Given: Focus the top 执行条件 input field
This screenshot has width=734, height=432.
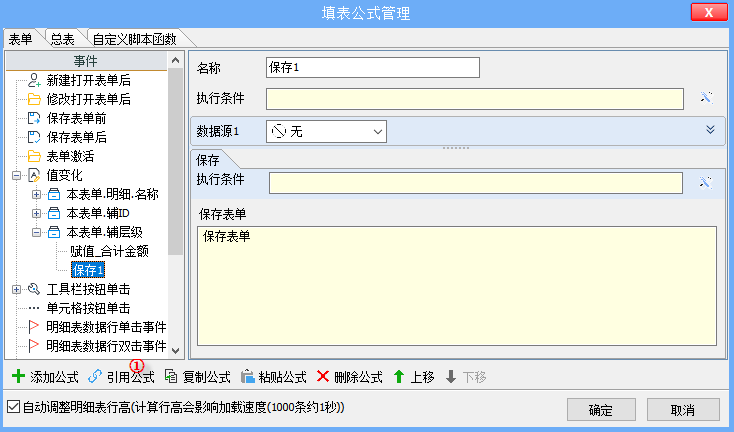Looking at the screenshot, I should (x=475, y=99).
